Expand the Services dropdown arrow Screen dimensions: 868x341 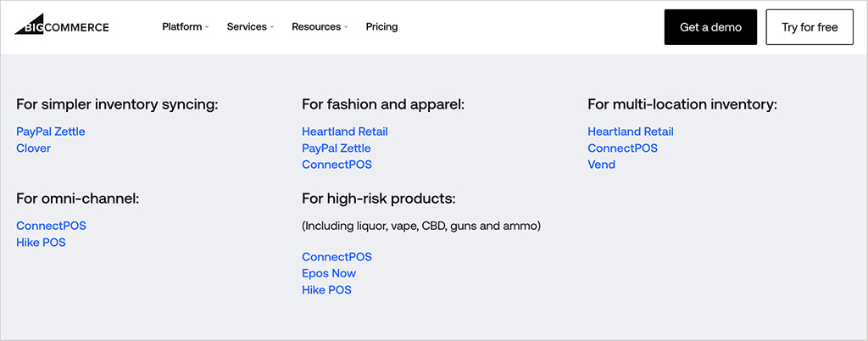(x=272, y=27)
